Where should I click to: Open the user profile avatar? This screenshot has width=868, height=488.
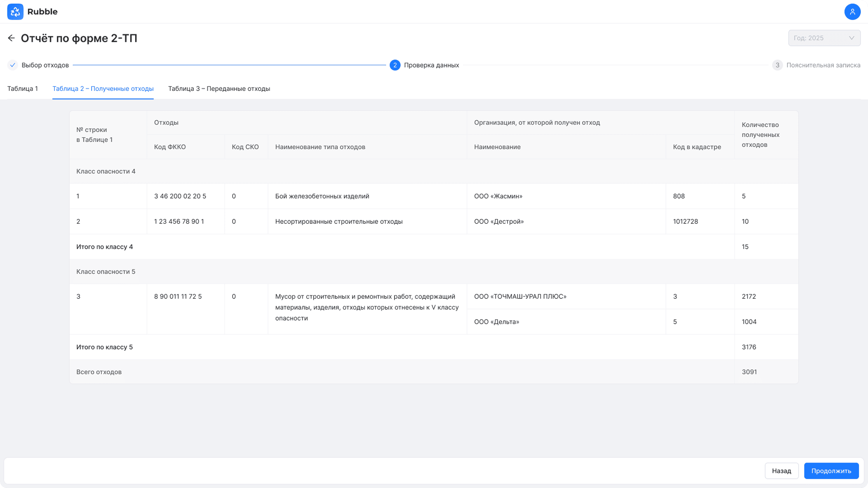coord(853,12)
